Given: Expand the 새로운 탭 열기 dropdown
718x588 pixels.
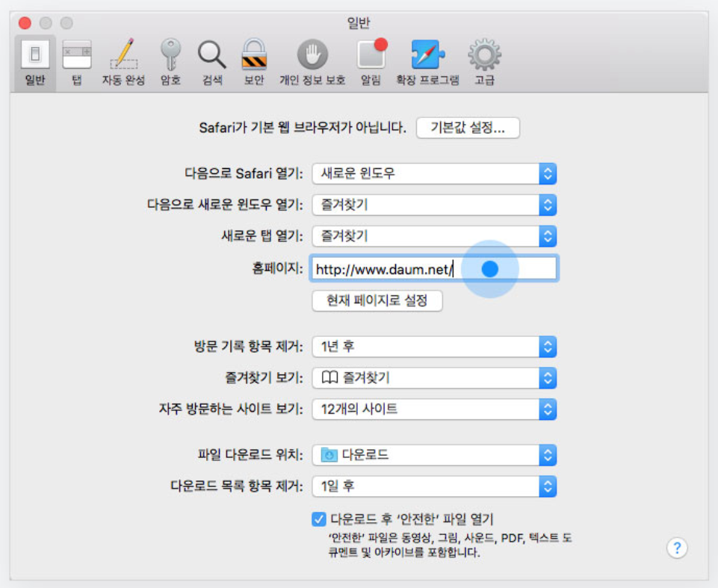Looking at the screenshot, I should 434,236.
